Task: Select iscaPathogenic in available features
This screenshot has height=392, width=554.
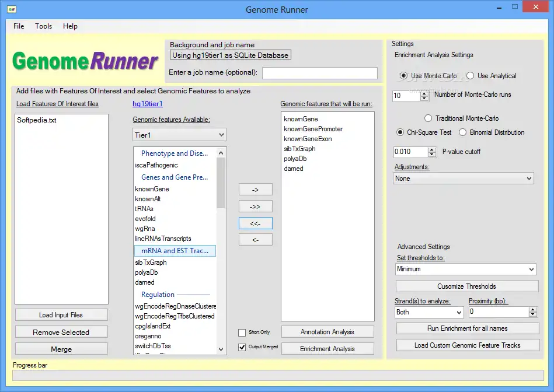Action: [156, 165]
